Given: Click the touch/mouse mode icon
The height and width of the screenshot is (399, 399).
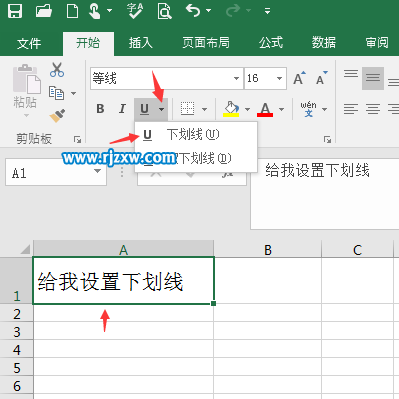Looking at the screenshot, I should (x=95, y=11).
